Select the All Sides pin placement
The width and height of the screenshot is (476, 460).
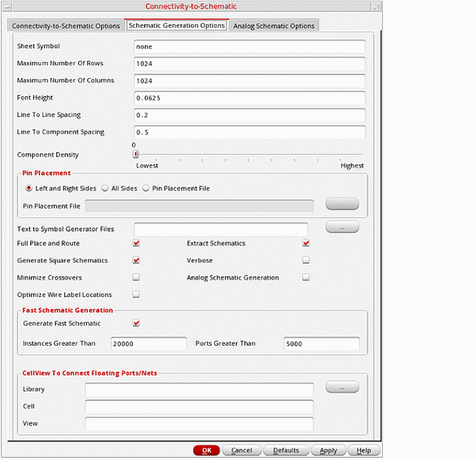pos(105,189)
